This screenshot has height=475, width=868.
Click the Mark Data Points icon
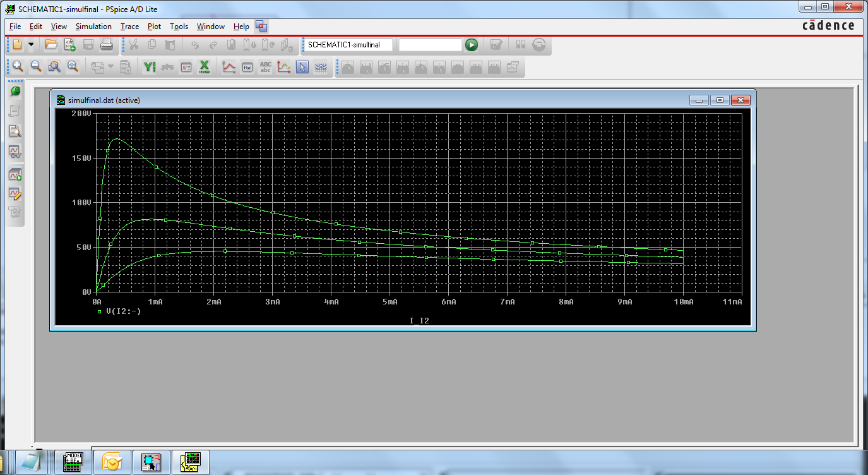click(284, 66)
